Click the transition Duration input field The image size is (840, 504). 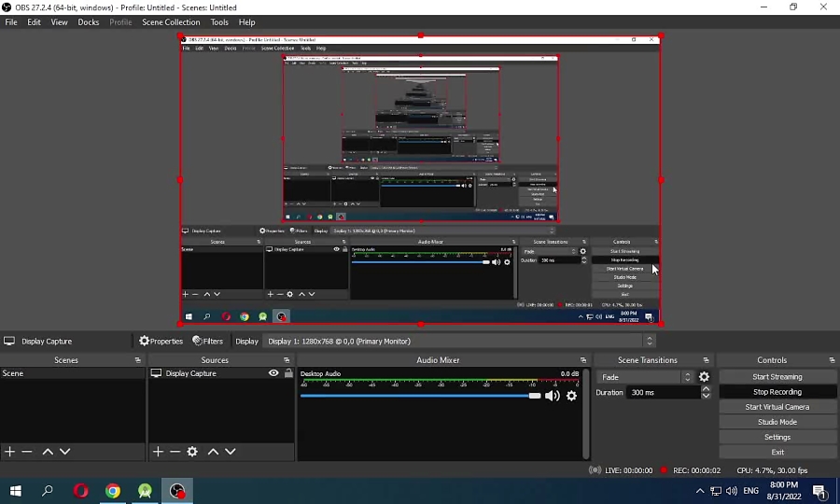pos(663,393)
